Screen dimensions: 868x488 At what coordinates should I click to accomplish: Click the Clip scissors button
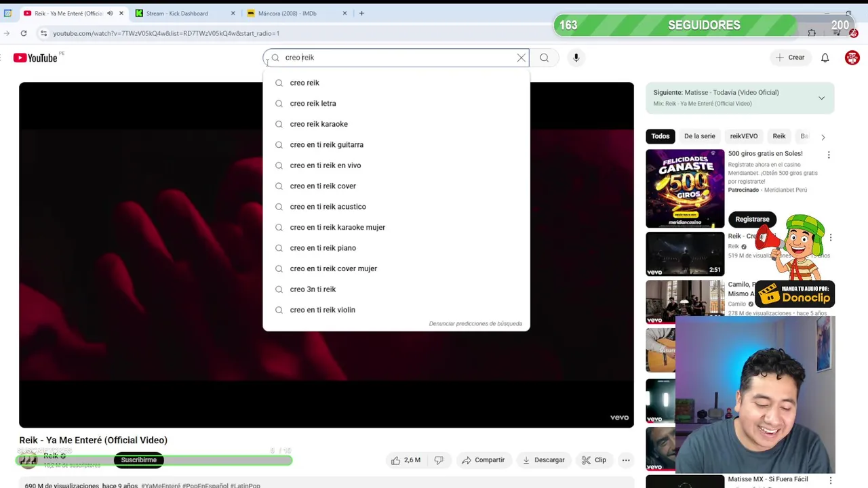[x=594, y=460]
